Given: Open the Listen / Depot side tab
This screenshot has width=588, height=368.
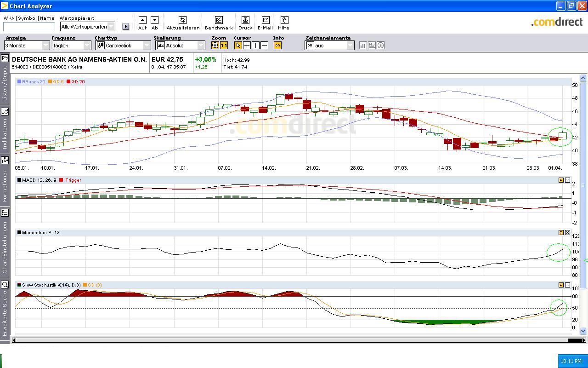Looking at the screenshot, I should tap(5, 83).
